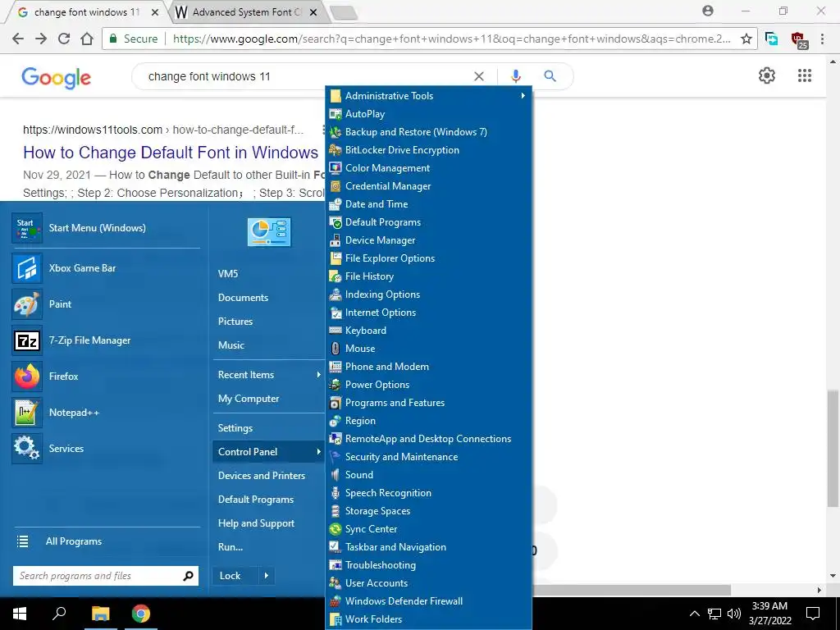This screenshot has width=840, height=630.
Task: Open Color Management item
Action: point(428,167)
